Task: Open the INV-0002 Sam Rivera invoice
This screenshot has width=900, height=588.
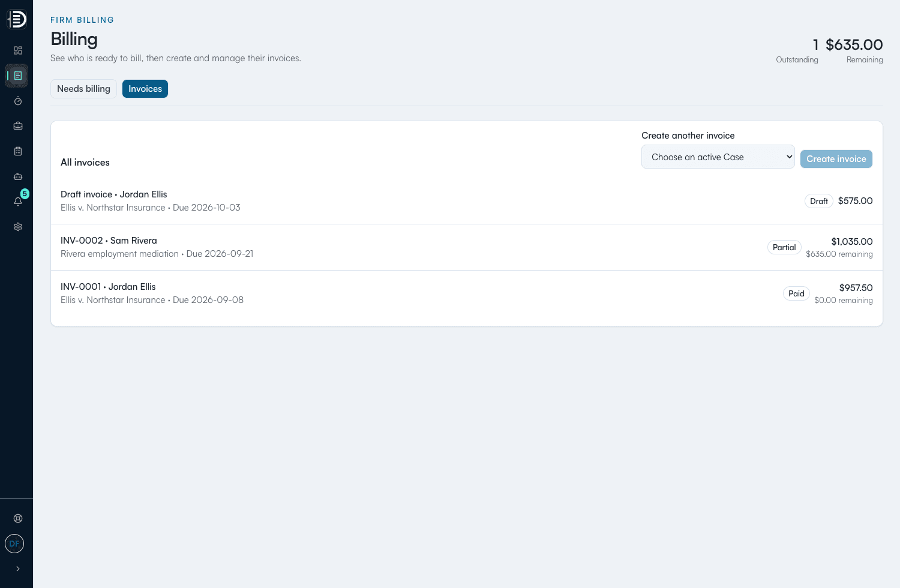Action: point(467,247)
